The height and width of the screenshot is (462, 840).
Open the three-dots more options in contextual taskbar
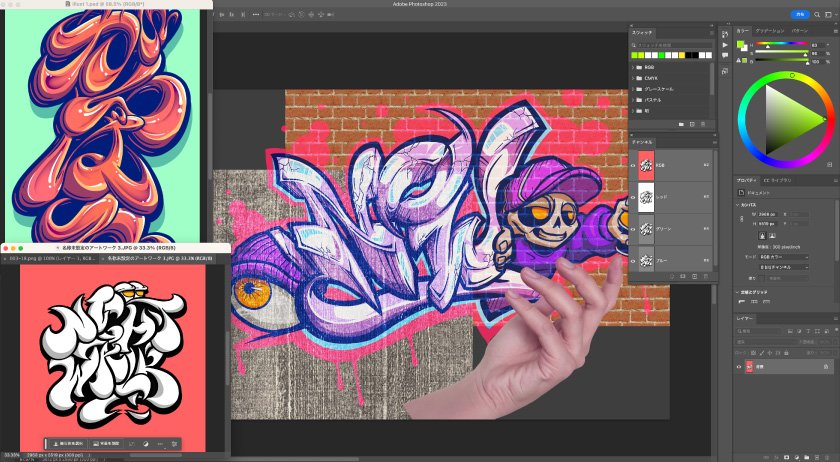[x=160, y=444]
